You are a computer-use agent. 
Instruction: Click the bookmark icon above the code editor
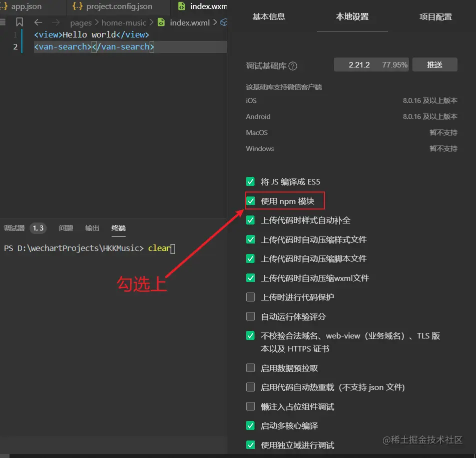tap(19, 22)
